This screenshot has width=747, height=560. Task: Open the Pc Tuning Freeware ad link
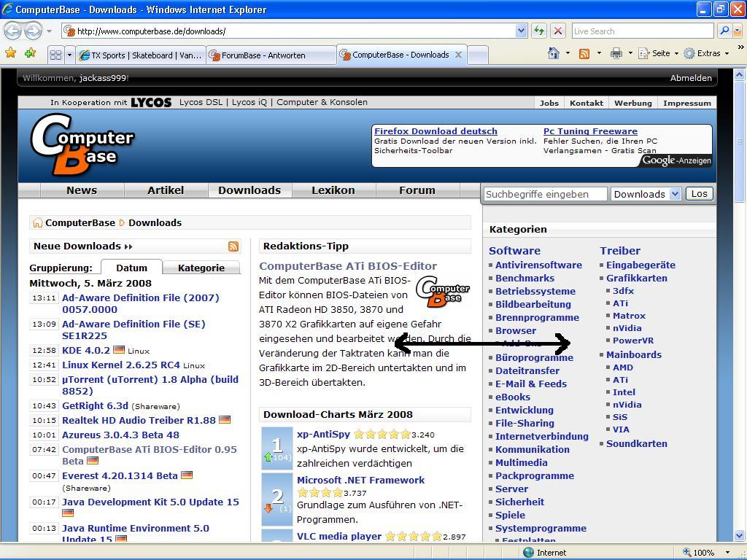(590, 131)
